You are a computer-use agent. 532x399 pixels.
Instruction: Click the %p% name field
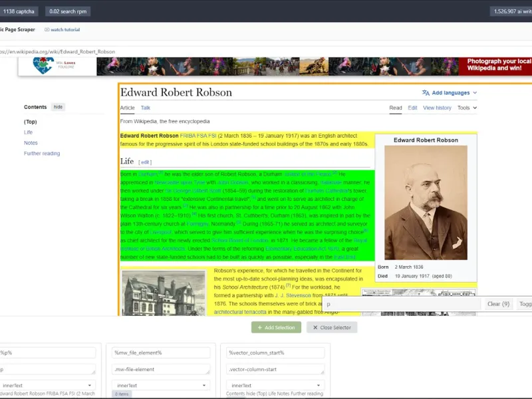coord(47,353)
